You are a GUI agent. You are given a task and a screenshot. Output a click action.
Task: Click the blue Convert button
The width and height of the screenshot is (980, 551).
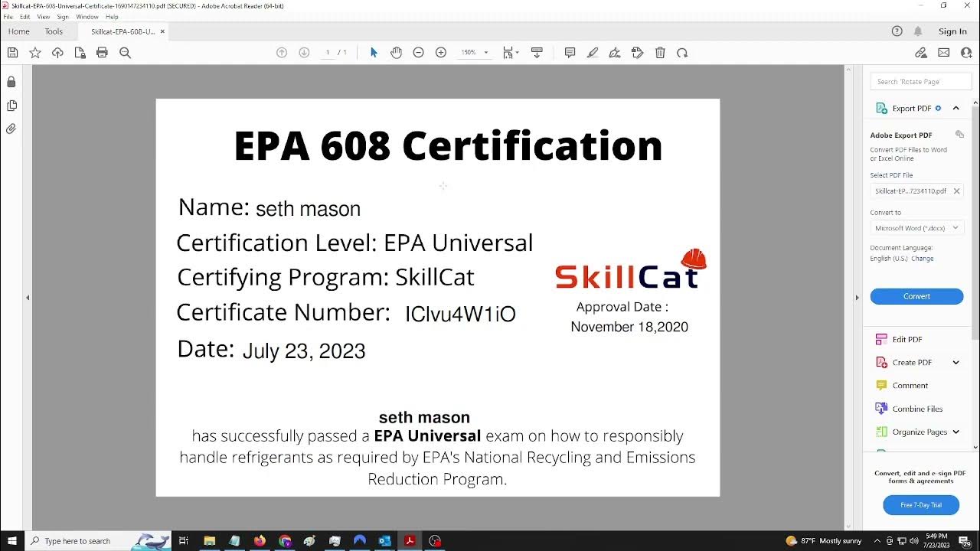pyautogui.click(x=916, y=296)
